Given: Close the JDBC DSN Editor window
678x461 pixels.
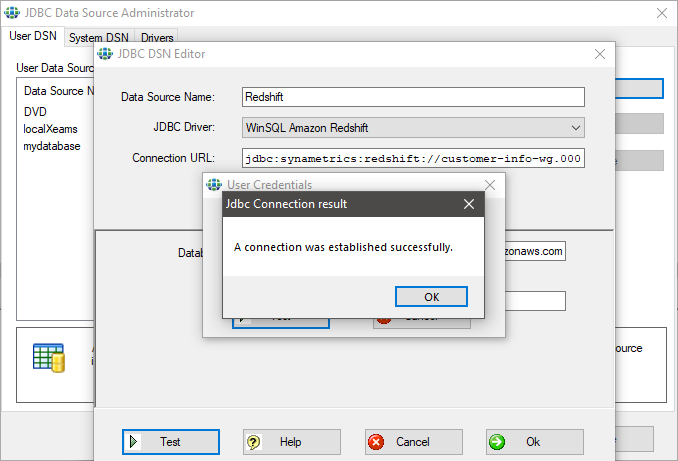Looking at the screenshot, I should point(600,54).
